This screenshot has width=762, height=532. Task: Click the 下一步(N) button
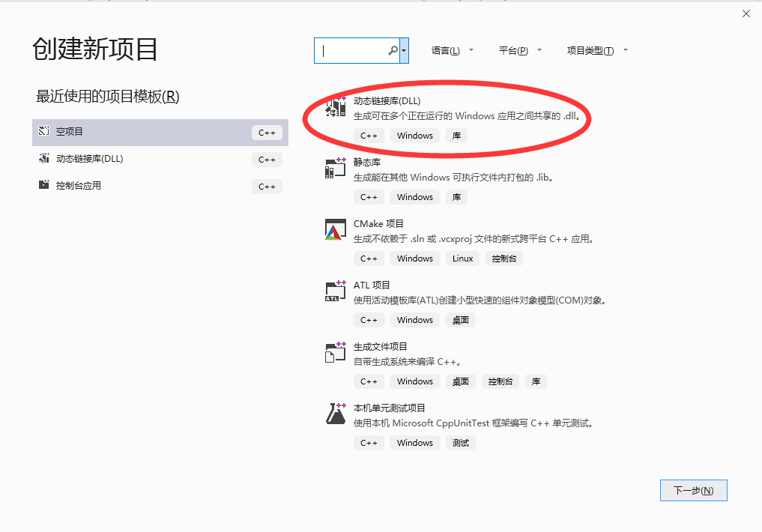click(x=693, y=490)
